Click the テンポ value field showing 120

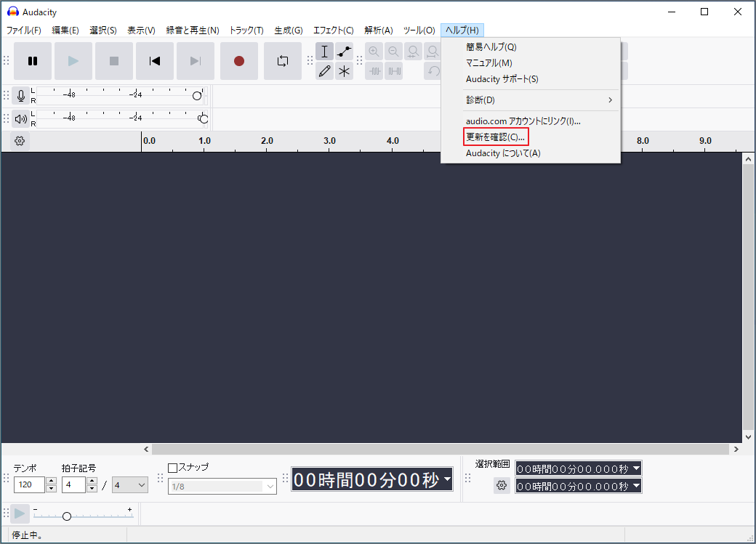[x=29, y=484]
